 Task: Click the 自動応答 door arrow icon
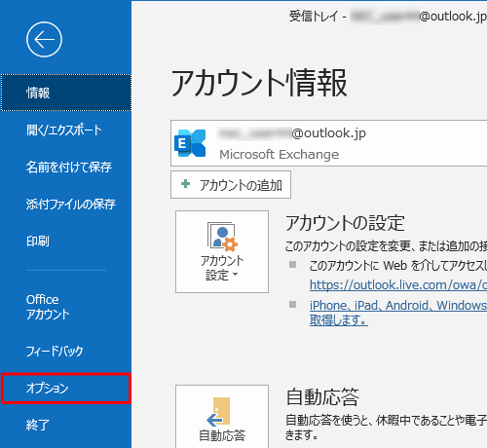[x=218, y=411]
